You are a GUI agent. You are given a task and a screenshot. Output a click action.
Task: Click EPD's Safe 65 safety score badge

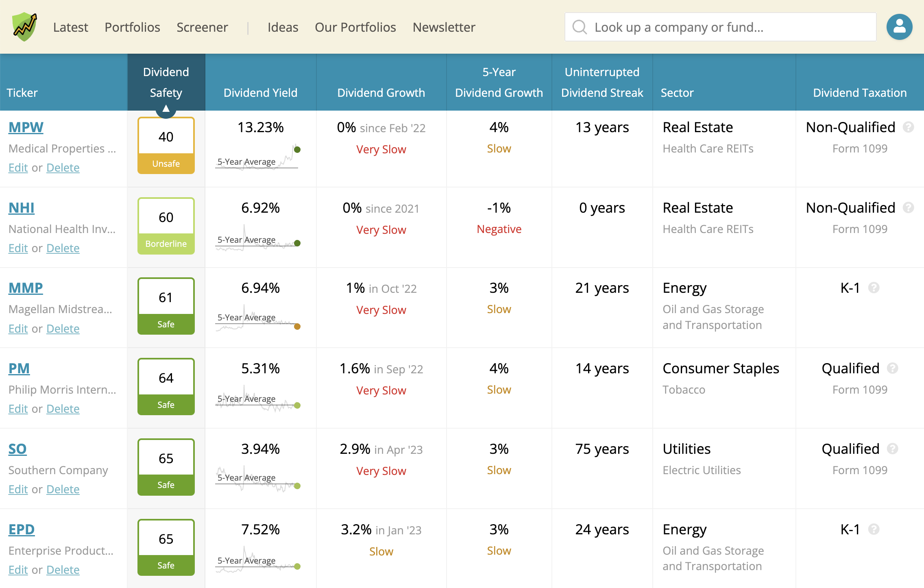(166, 547)
